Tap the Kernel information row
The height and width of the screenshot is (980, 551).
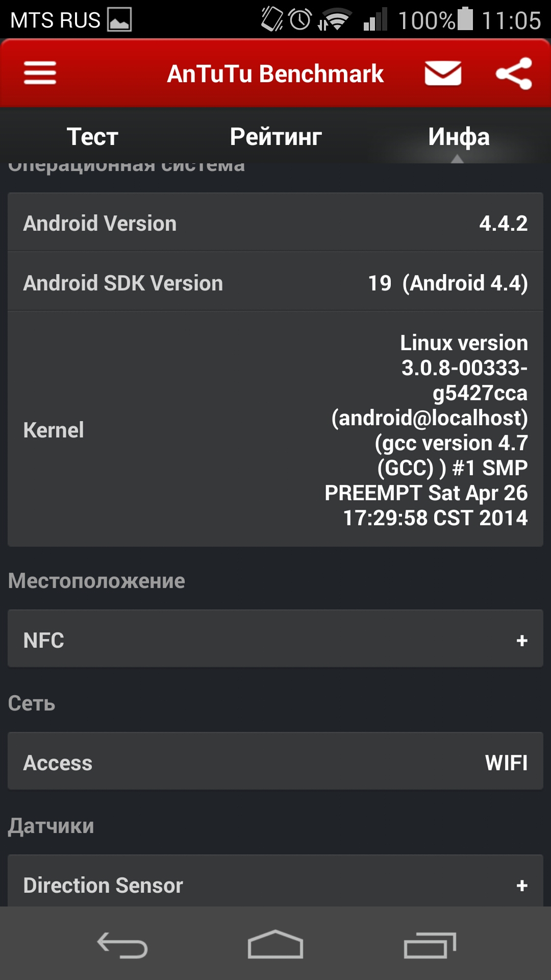tap(275, 429)
